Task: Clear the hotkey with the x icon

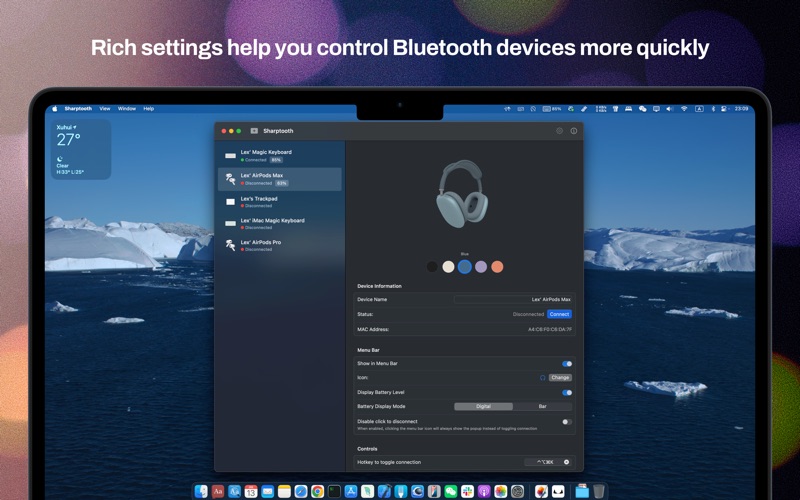Action: point(567,462)
